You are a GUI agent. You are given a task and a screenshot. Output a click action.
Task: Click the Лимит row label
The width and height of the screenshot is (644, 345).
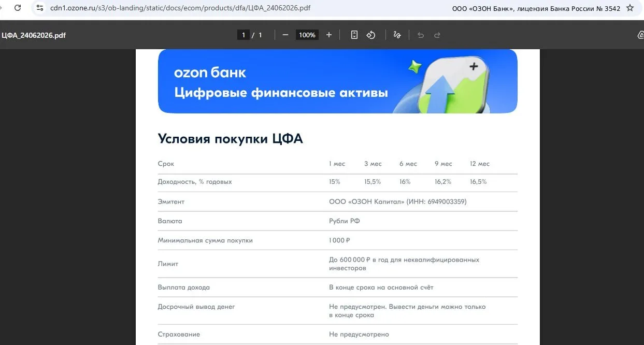(x=168, y=264)
